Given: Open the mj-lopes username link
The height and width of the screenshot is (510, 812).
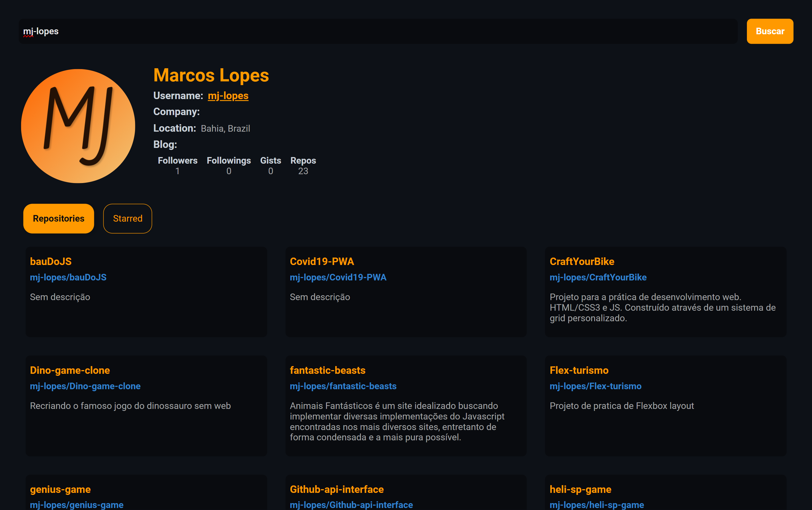Looking at the screenshot, I should point(228,96).
